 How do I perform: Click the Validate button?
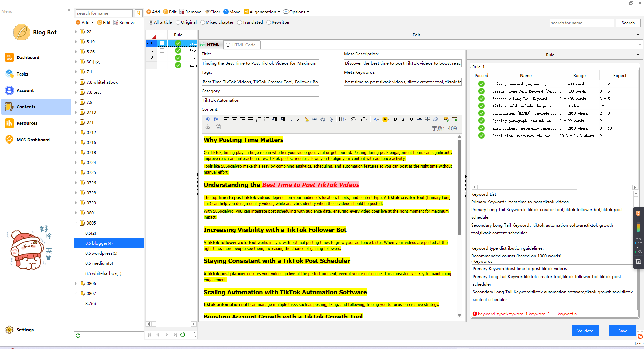585,331
